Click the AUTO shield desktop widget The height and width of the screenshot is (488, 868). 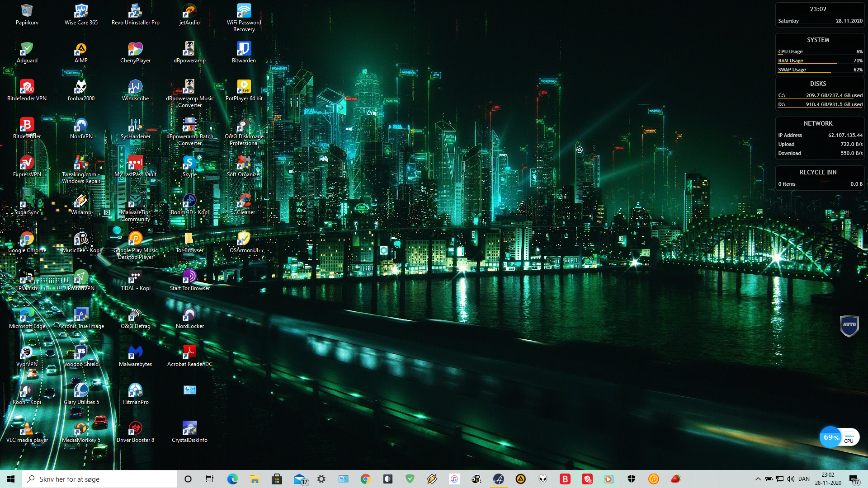(x=849, y=325)
